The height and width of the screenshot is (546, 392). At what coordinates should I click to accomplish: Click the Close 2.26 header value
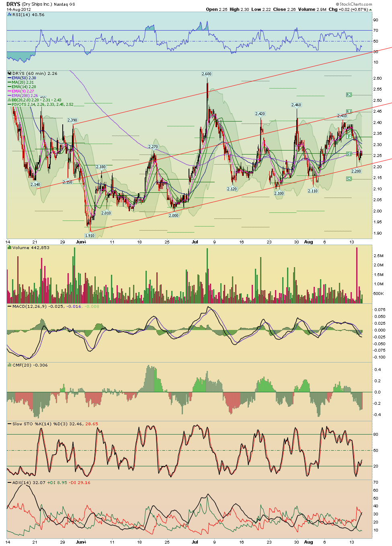[x=284, y=9]
